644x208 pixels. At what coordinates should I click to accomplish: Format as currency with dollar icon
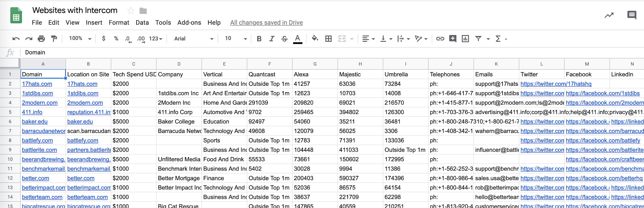point(104,39)
